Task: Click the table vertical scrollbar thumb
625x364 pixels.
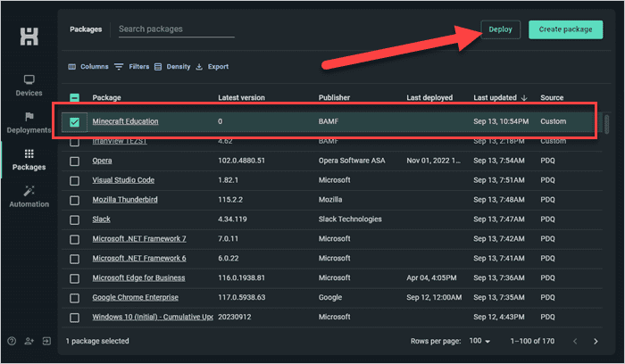Action: click(x=606, y=124)
